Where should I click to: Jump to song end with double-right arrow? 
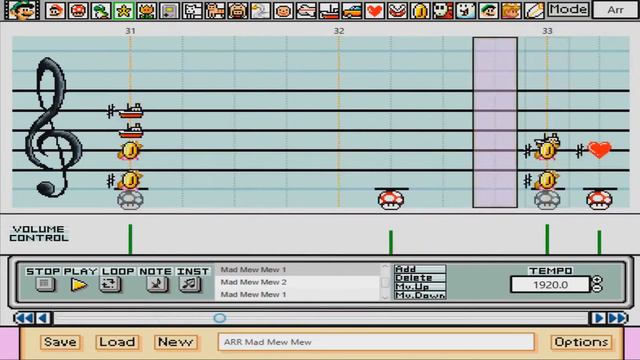click(x=618, y=318)
